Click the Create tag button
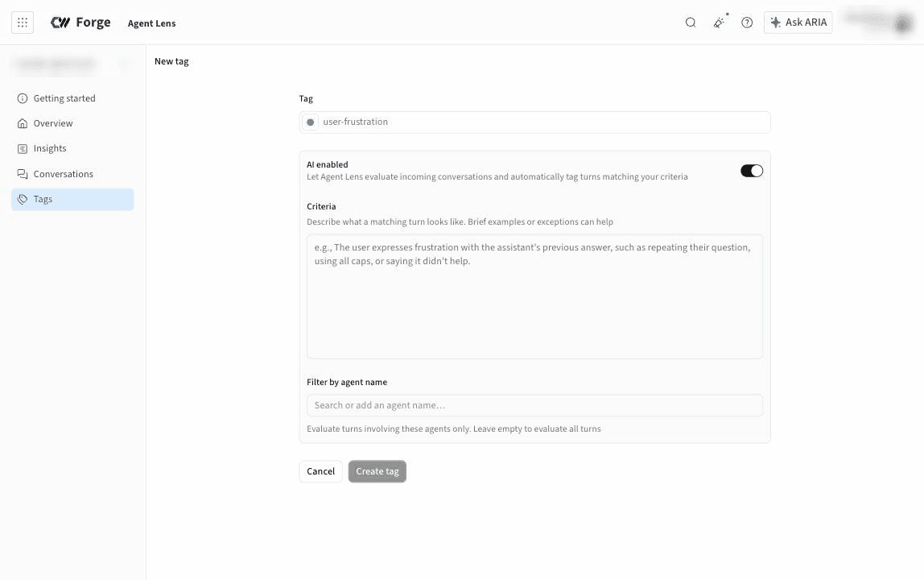The height and width of the screenshot is (580, 924). tap(377, 471)
